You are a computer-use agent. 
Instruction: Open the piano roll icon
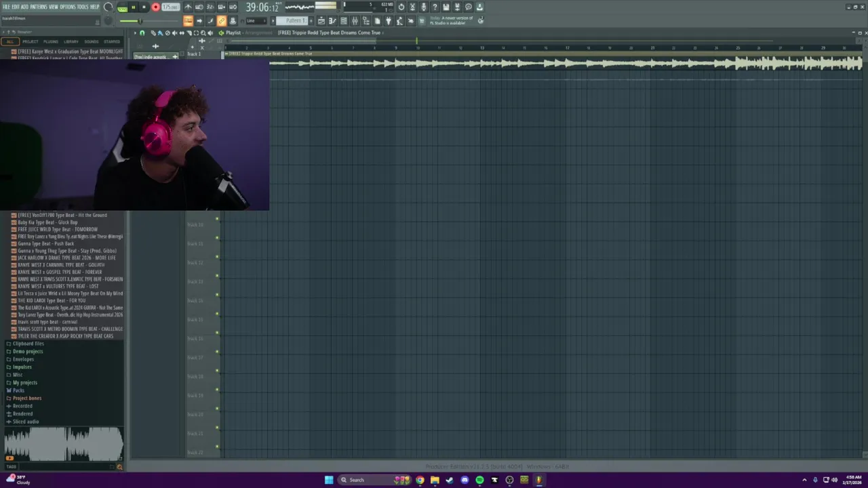point(332,21)
